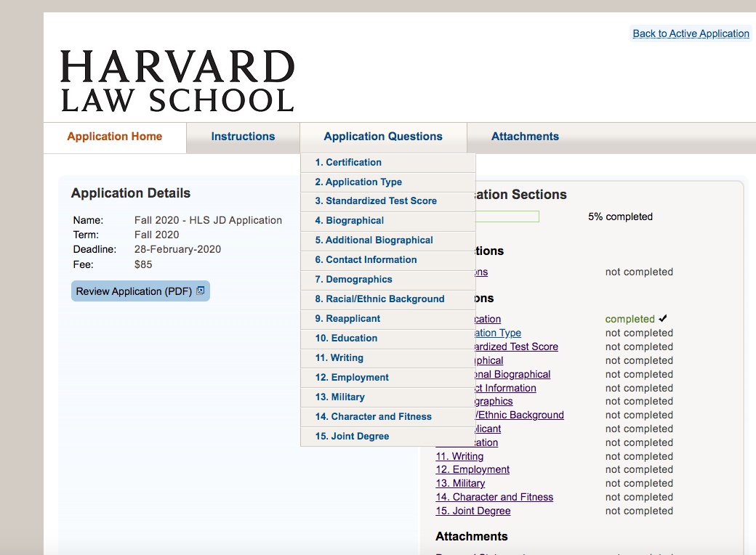This screenshot has height=555, width=756.
Task: Choose 8. Racial/Ethnic Background menu entry
Action: pos(387,299)
